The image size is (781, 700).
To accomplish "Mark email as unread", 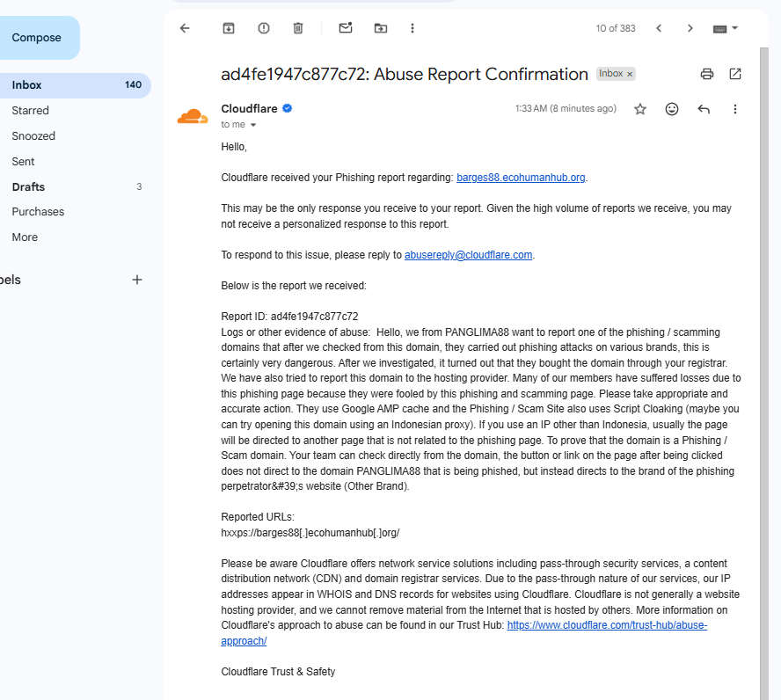I will tap(346, 28).
